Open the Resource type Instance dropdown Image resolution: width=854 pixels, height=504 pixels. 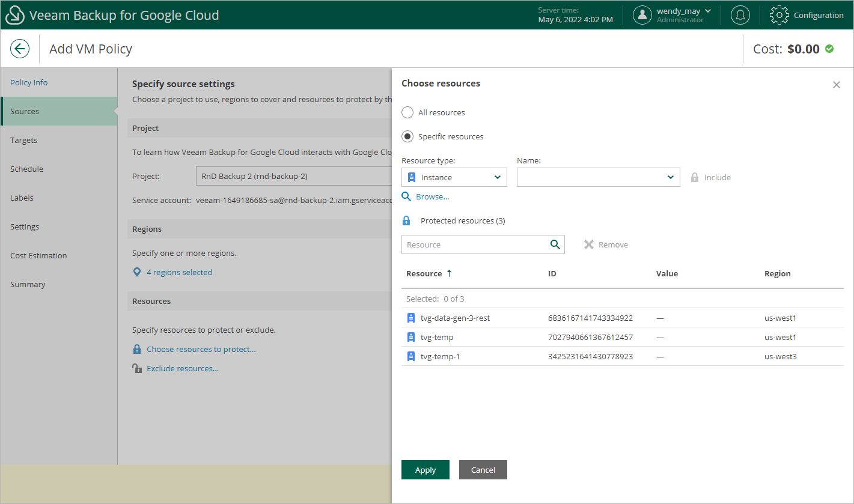coord(454,177)
